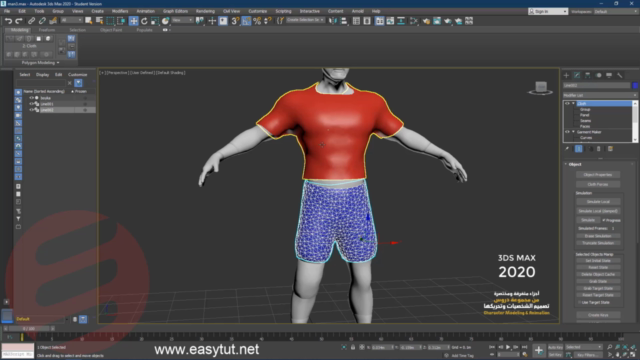Screen dimensions: 640x360
Task: Click the Simulate Local button
Action: tap(598, 202)
